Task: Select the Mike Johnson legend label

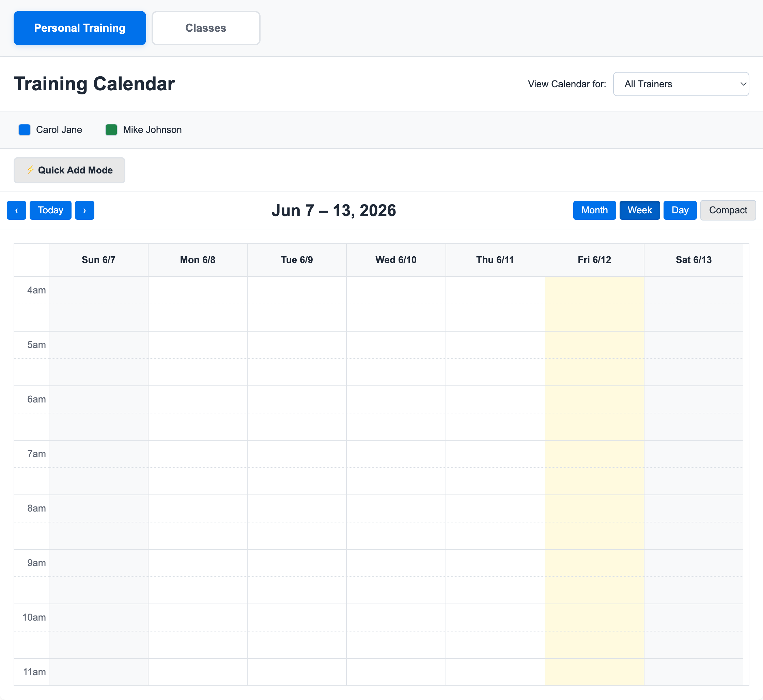Action: point(152,130)
